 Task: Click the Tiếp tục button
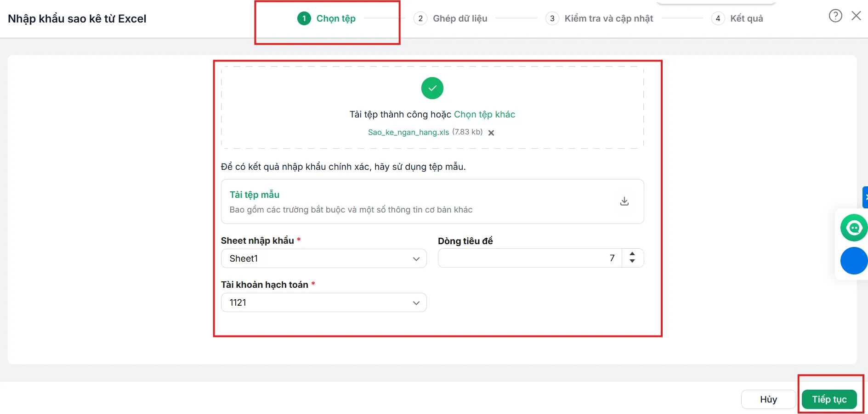tap(829, 399)
